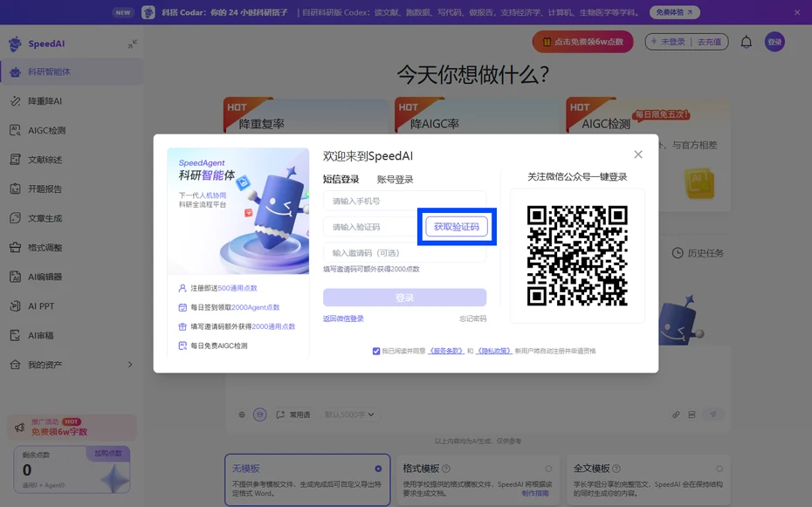Click the send arrow icon
This screenshot has width=812, height=507.
713,414
